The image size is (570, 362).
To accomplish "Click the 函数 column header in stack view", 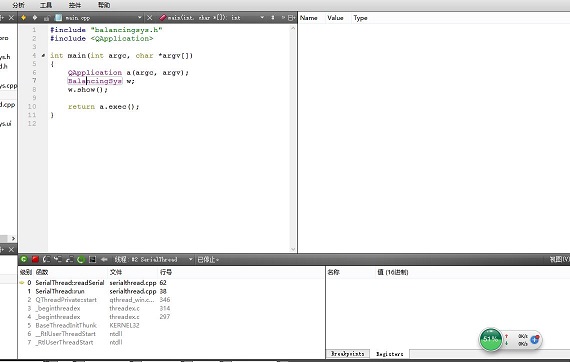I will [42, 272].
